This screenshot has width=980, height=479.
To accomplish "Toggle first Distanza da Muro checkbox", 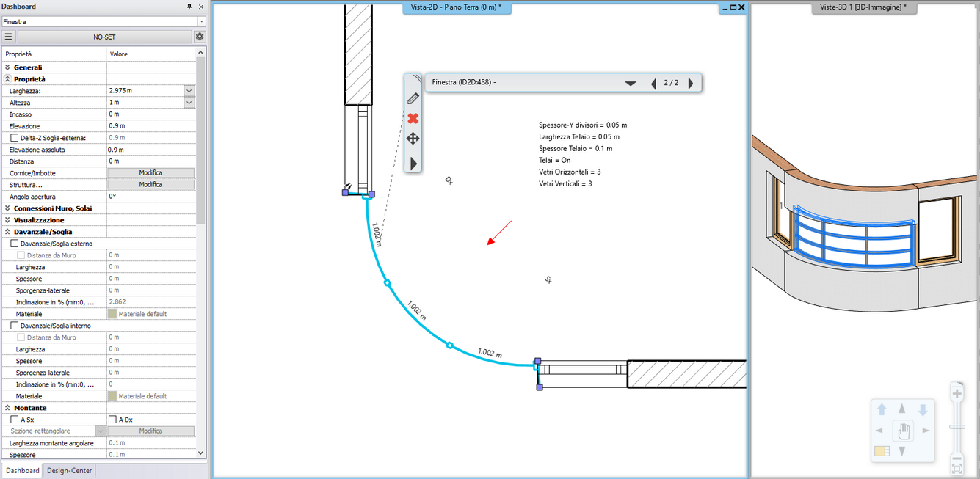I will pyautogui.click(x=21, y=255).
